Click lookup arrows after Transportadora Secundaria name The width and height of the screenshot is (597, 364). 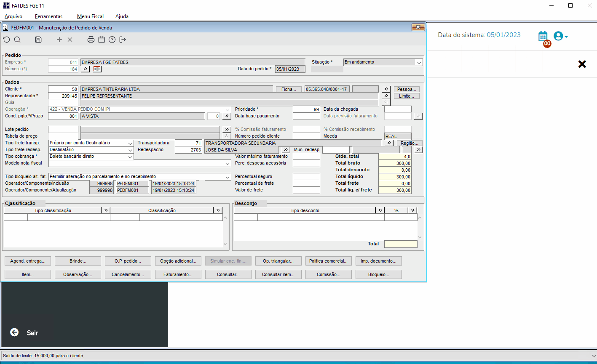point(389,143)
